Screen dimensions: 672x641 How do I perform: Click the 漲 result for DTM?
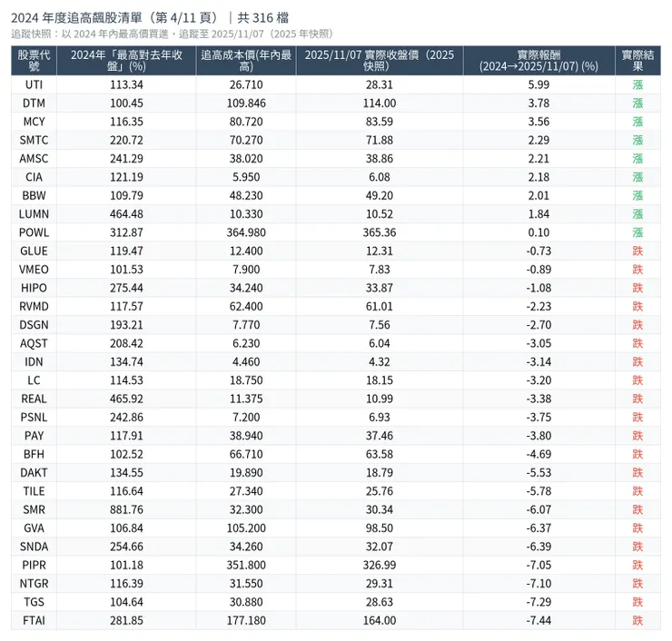coord(637,104)
